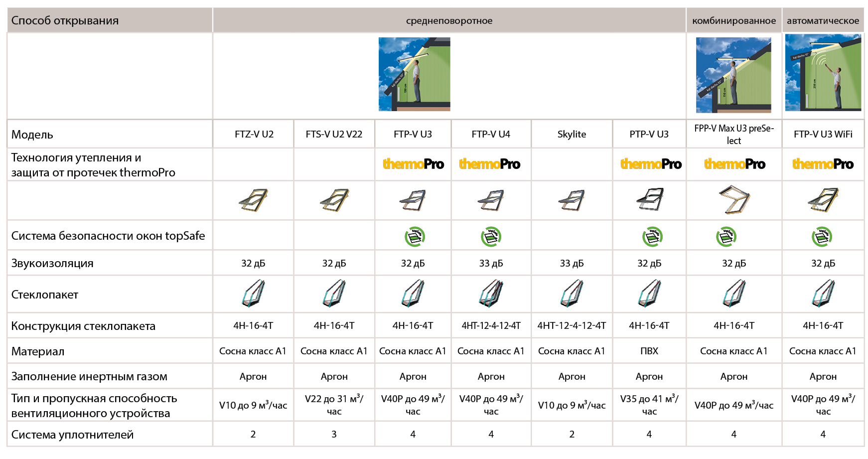
Task: Click the Skylite model name
Action: (572, 134)
